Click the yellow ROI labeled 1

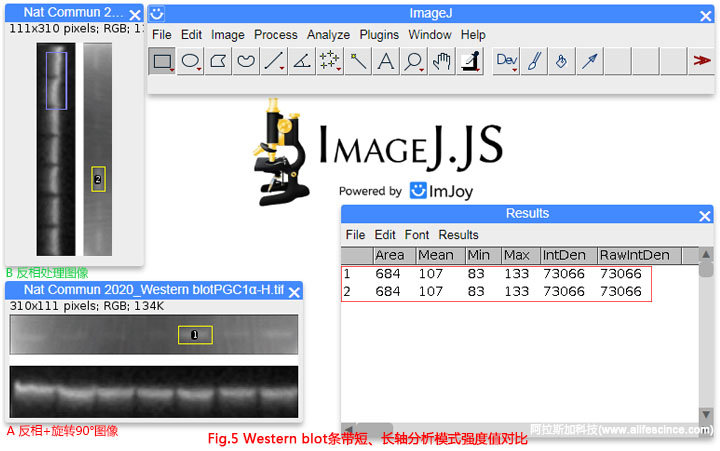195,335
